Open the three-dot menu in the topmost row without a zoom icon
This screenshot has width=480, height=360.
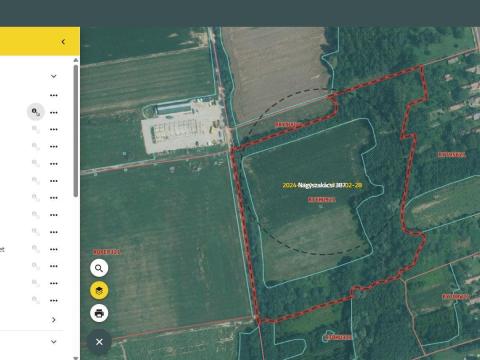tap(54, 95)
